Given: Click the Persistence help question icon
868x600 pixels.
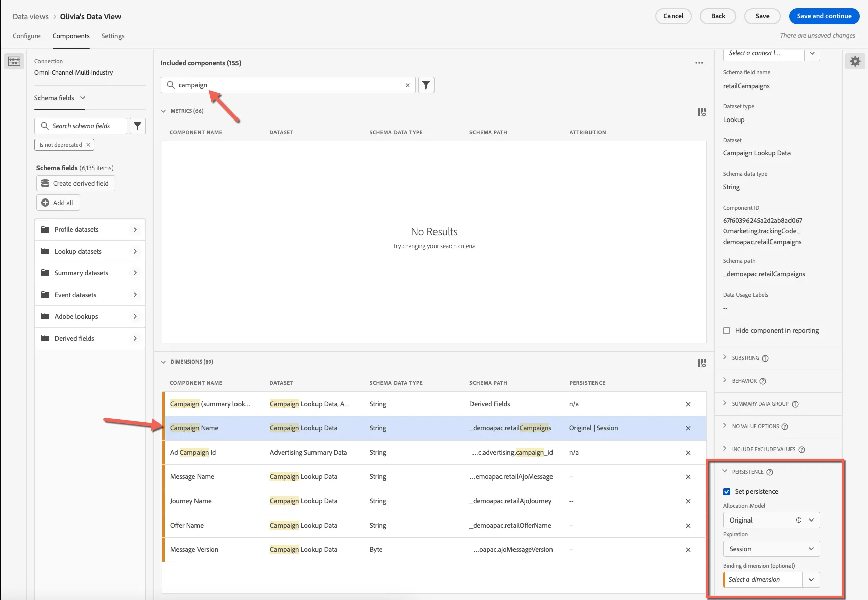Looking at the screenshot, I should click(x=770, y=472).
